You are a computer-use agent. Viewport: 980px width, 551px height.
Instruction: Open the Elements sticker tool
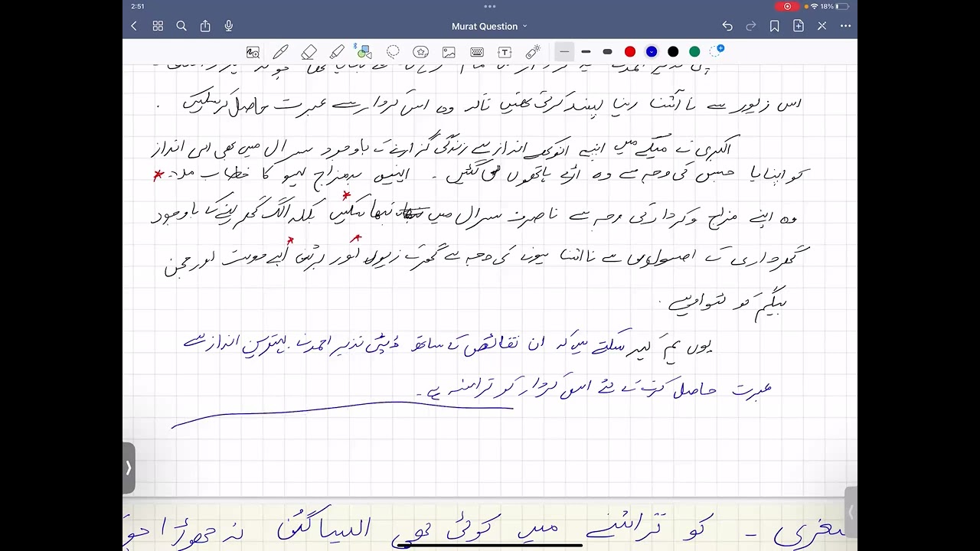click(420, 52)
